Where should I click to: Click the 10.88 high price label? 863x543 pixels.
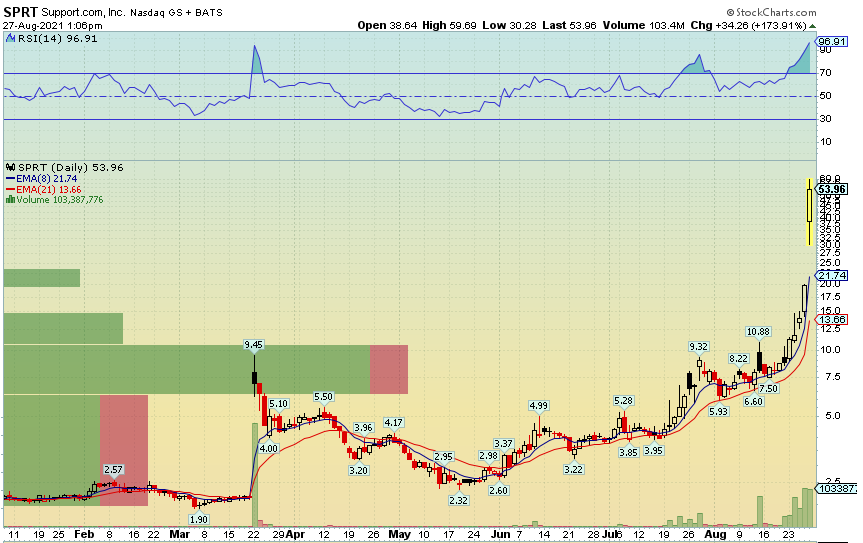pos(758,332)
